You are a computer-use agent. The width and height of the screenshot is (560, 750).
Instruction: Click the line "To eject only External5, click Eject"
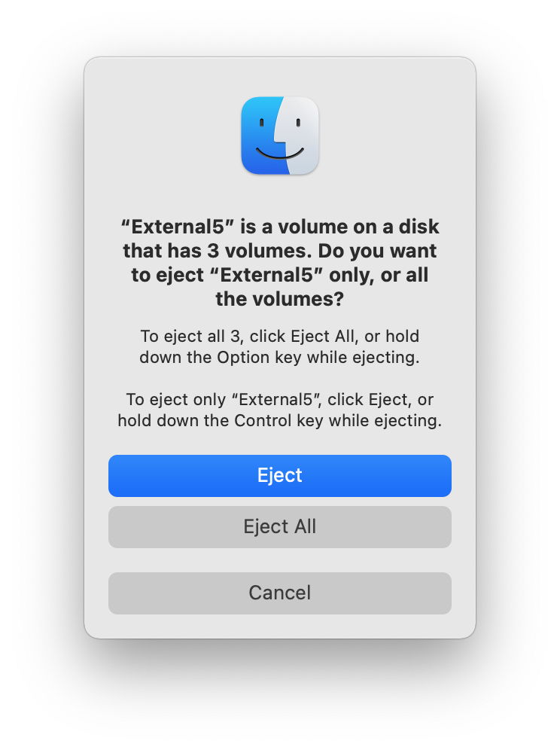pos(280,399)
